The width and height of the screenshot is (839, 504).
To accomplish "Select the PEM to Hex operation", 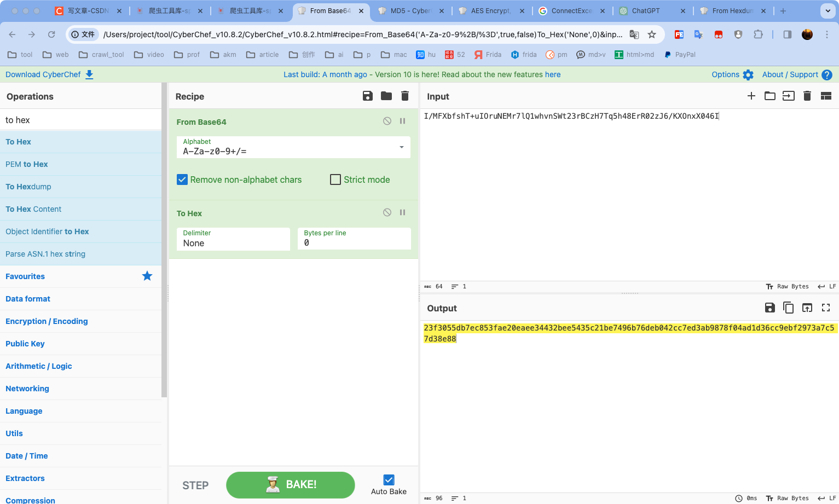I will click(81, 164).
